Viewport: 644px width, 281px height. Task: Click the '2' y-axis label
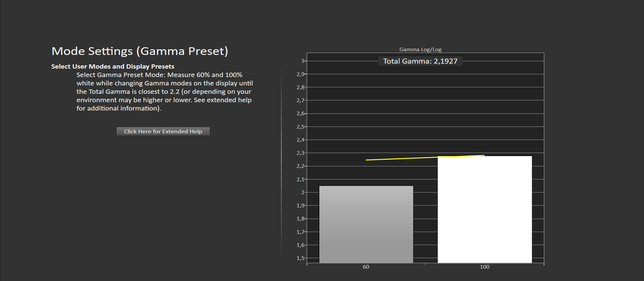(303, 192)
